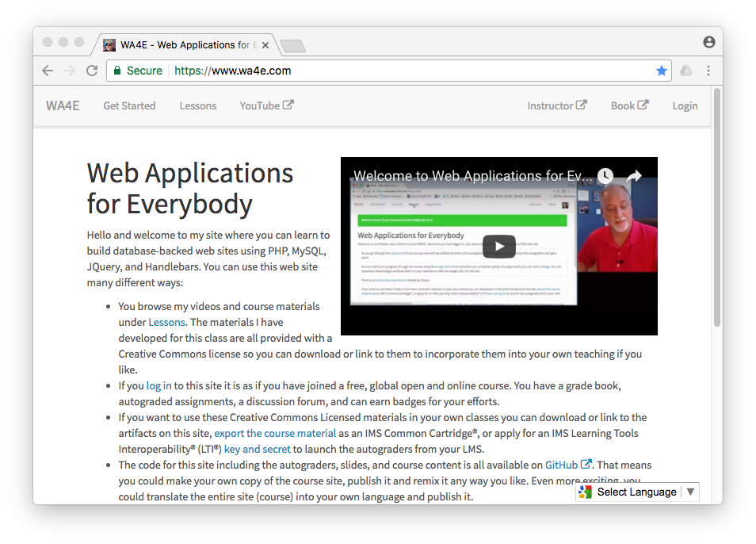Viewport: 756px width, 544px height.
Task: Go back with the browser back arrow
Action: point(48,71)
